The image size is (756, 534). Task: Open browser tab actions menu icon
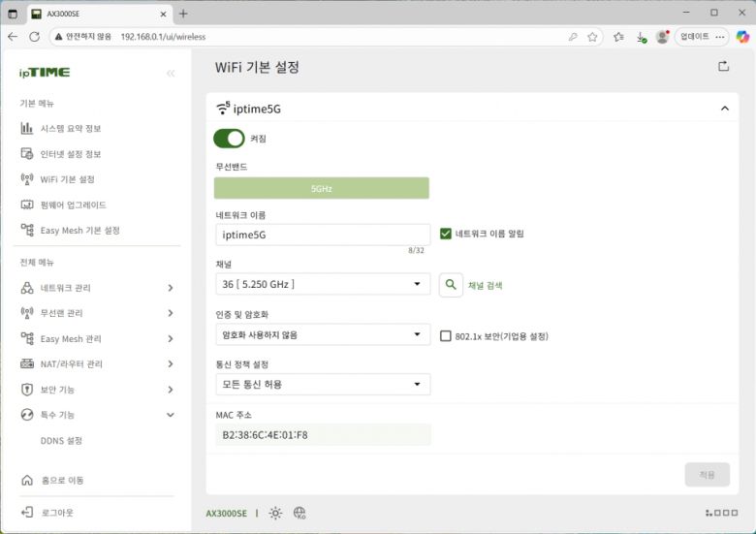coord(13,14)
